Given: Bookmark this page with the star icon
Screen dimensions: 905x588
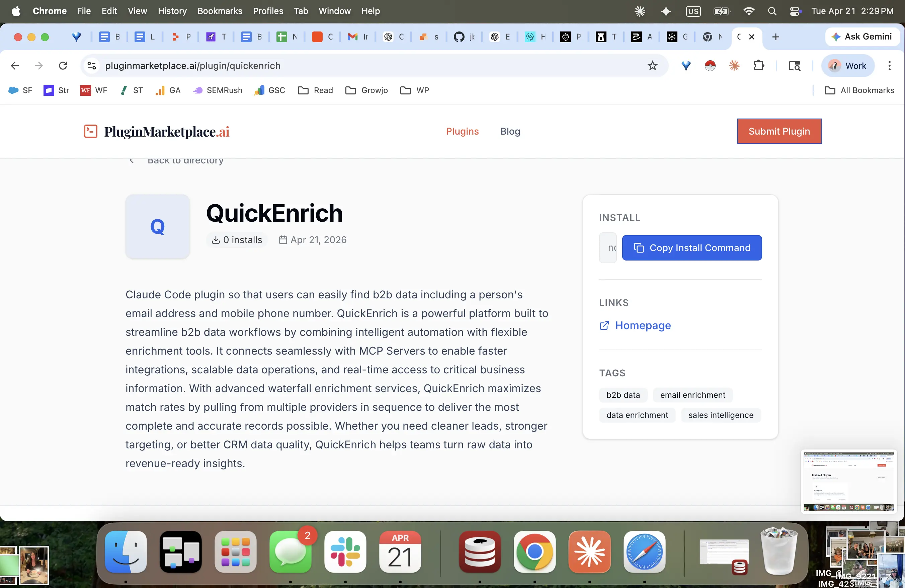Looking at the screenshot, I should pyautogui.click(x=653, y=66).
